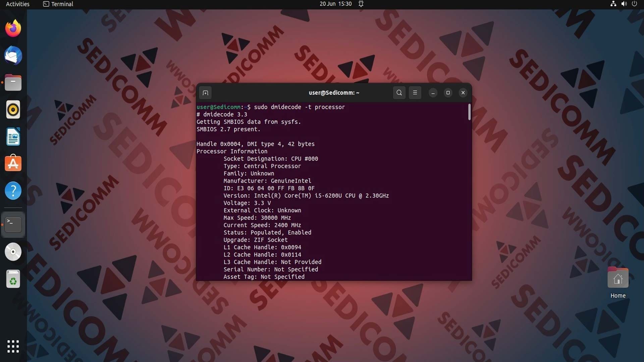Click the terminal vertical scrollbar
The height and width of the screenshot is (362, 644).
pos(469,112)
